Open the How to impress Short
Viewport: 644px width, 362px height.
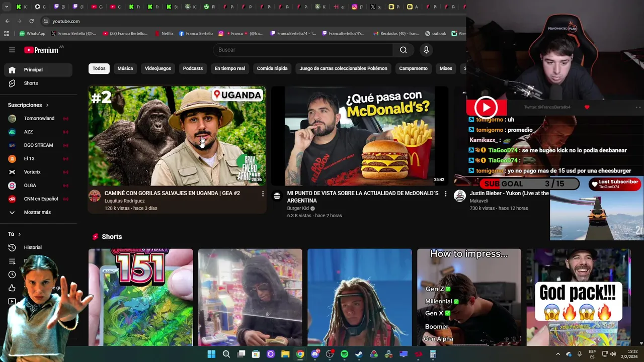[x=469, y=297]
